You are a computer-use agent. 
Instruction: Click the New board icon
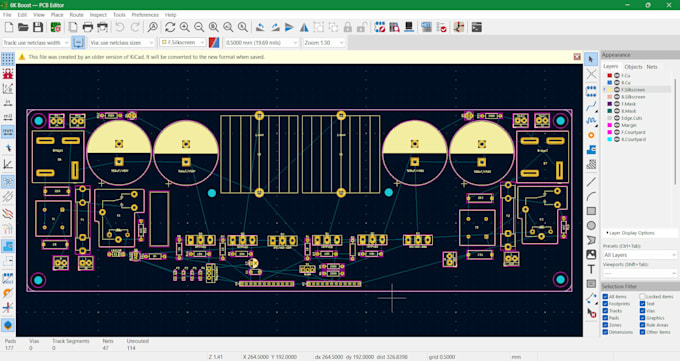pyautogui.click(x=9, y=27)
